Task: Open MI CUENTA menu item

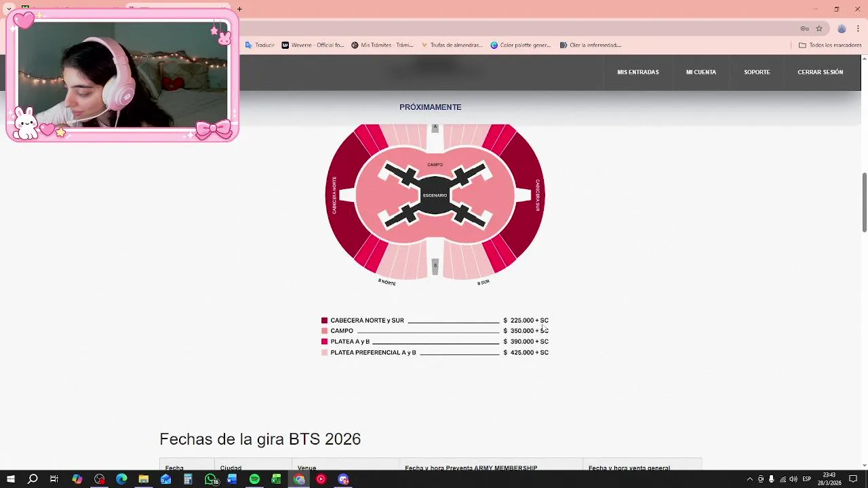Action: pyautogui.click(x=701, y=72)
